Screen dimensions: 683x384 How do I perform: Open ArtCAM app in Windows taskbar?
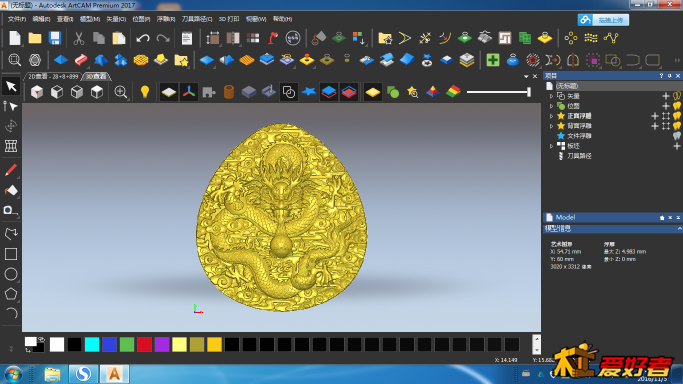coord(114,374)
